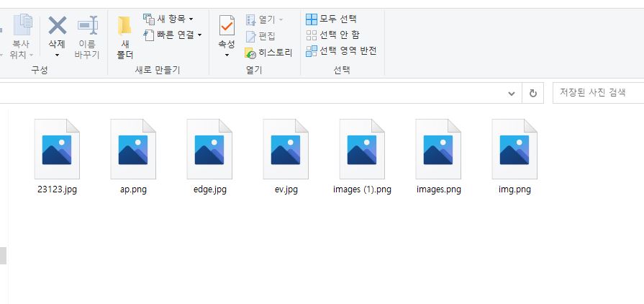The height and width of the screenshot is (304, 644).
Task: Click the edge.jpg filename label
Action: [210, 189]
